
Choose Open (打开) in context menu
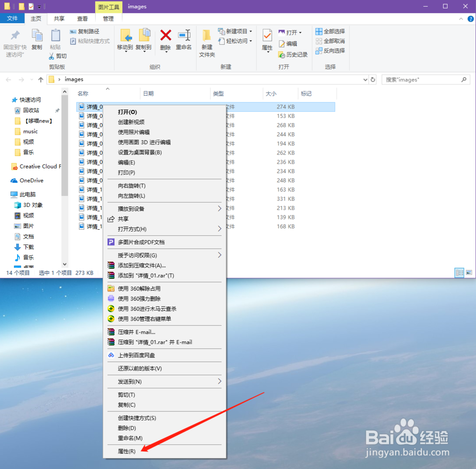point(165,112)
